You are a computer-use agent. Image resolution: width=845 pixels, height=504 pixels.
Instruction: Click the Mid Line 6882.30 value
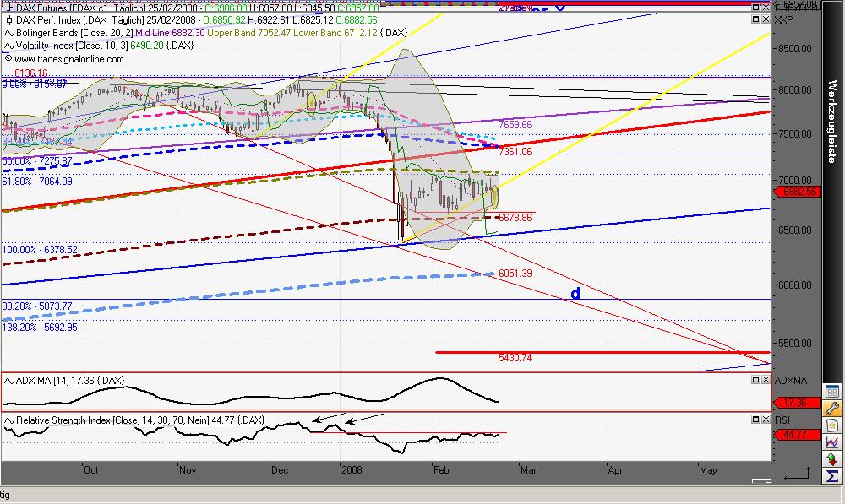point(171,33)
